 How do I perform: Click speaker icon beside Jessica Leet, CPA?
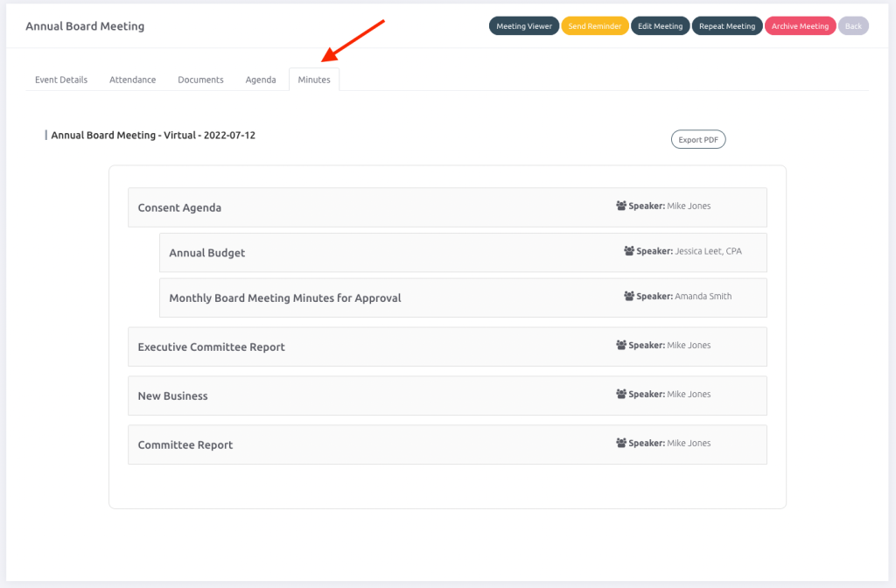tap(629, 251)
